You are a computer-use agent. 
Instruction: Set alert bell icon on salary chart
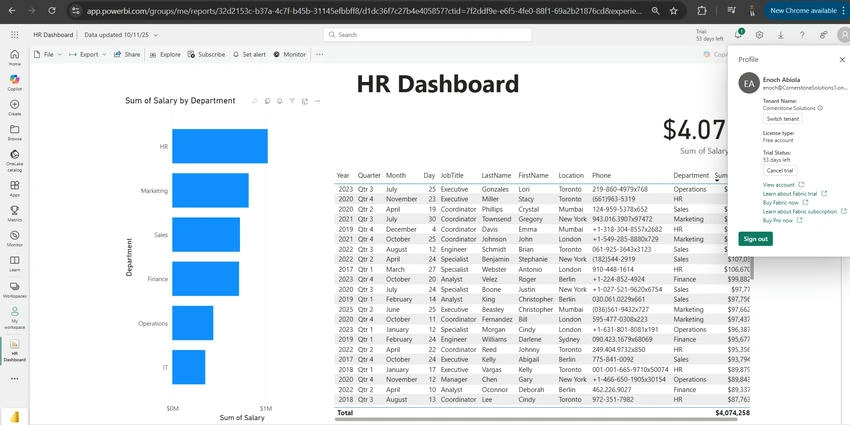tap(280, 101)
